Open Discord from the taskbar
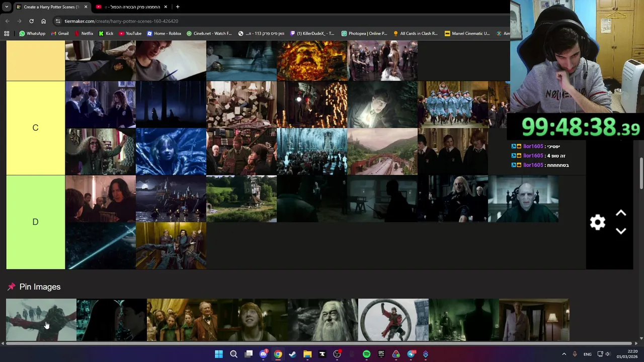 coord(263,354)
